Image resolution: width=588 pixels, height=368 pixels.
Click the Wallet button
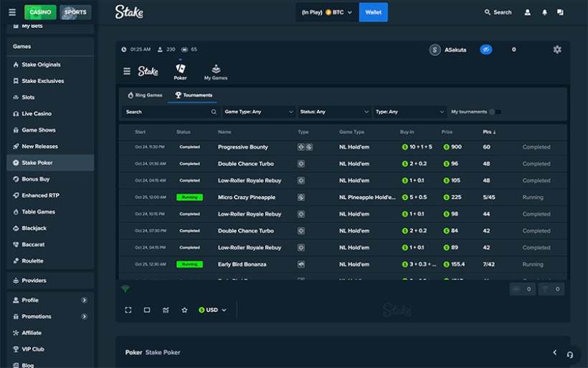374,12
